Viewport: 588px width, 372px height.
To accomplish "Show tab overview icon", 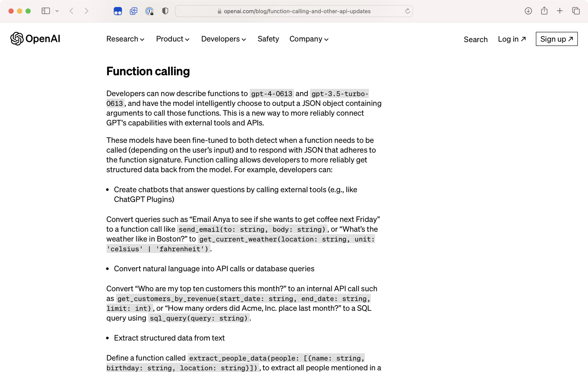I will click(x=576, y=11).
